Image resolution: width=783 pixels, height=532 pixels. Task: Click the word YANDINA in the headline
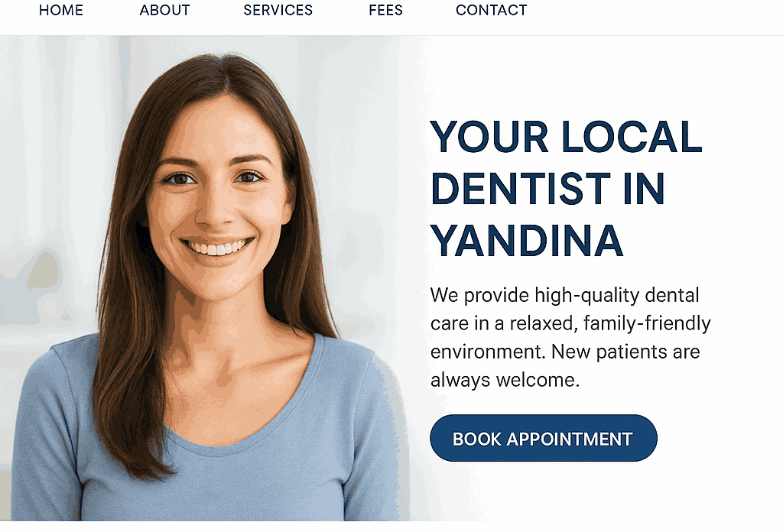[527, 240]
